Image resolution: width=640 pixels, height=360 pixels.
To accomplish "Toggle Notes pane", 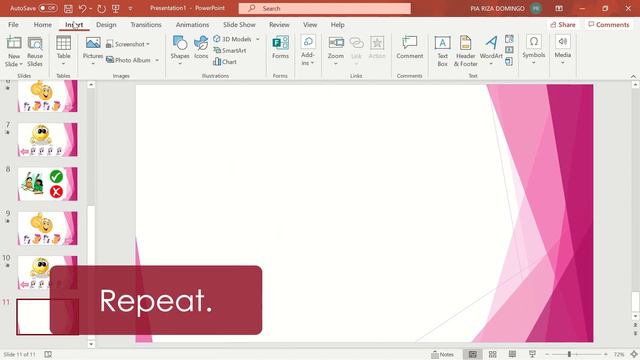I will [x=442, y=354].
